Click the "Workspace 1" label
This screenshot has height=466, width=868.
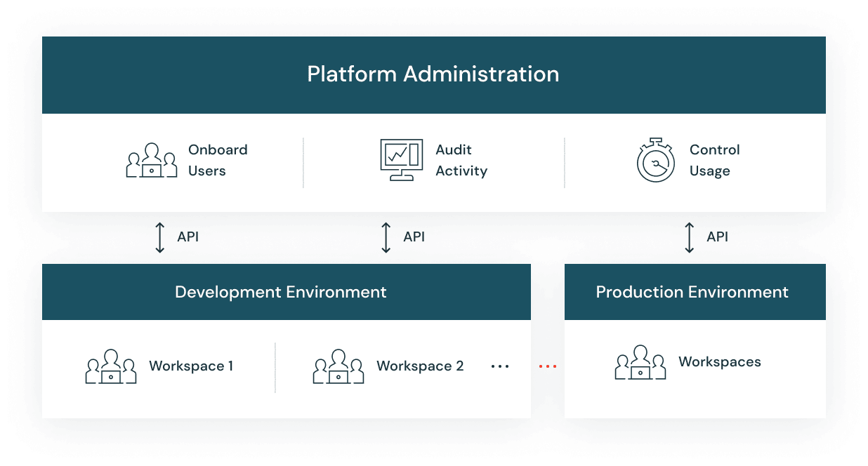191,366
